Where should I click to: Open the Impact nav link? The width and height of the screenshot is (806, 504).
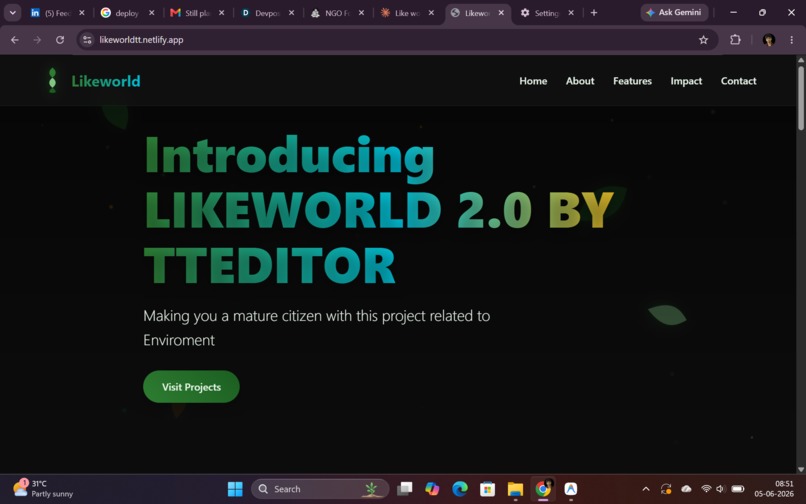686,81
